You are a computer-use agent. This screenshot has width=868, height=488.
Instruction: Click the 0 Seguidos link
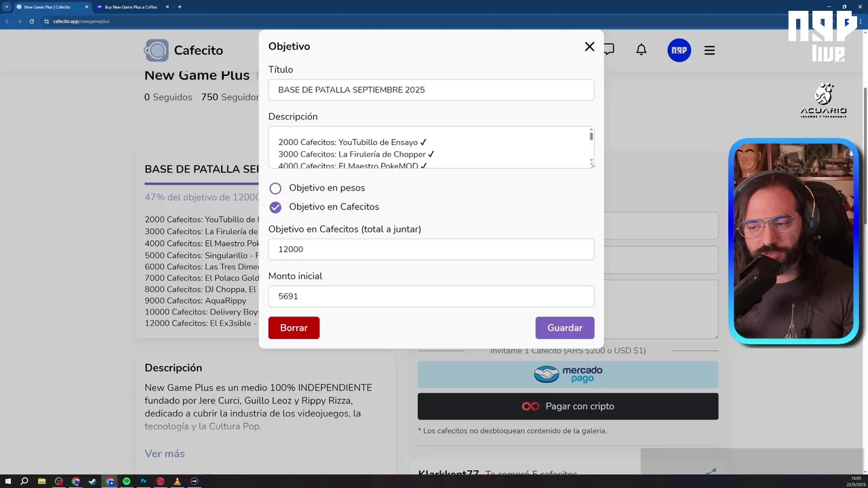click(168, 97)
